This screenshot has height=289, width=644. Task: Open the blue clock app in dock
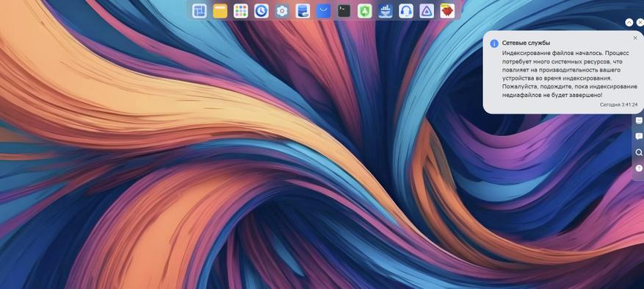tap(261, 11)
